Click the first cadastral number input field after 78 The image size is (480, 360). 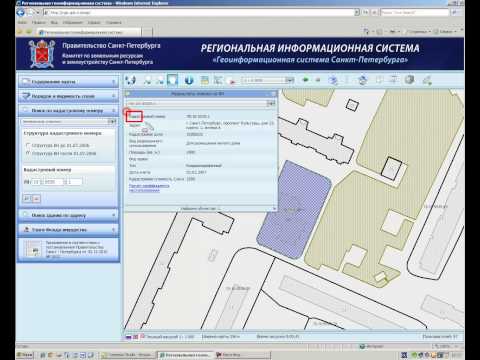click(x=36, y=182)
